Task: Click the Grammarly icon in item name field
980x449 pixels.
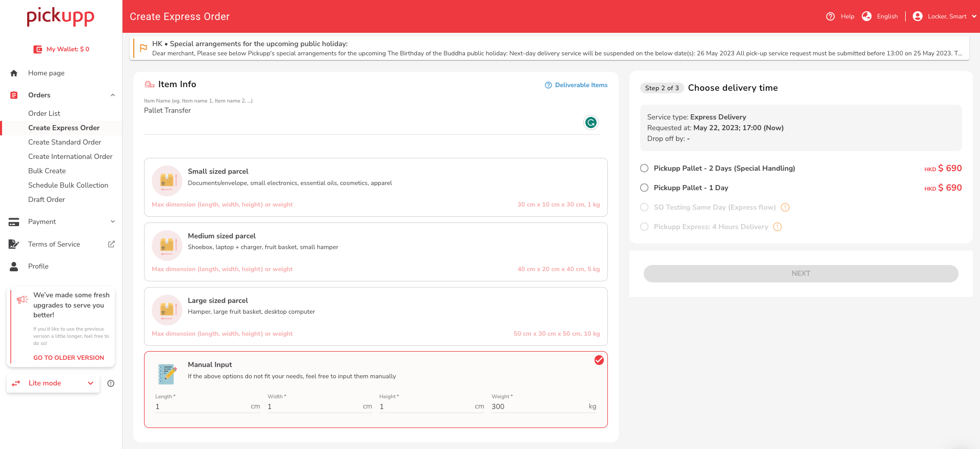Action: pos(590,123)
